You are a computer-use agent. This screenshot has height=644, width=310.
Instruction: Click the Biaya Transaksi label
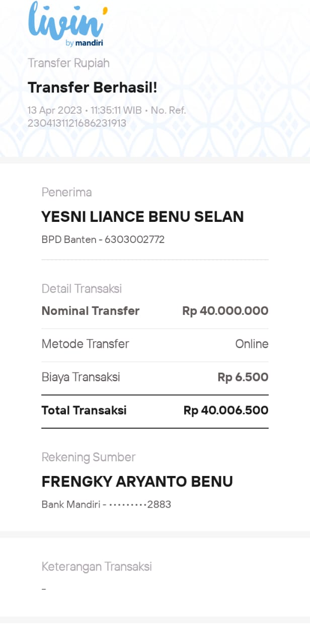(x=81, y=377)
